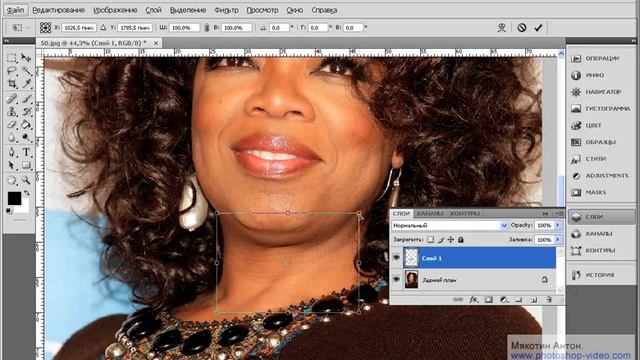
Task: Select the Hand tool
Action: [x=11, y=180]
